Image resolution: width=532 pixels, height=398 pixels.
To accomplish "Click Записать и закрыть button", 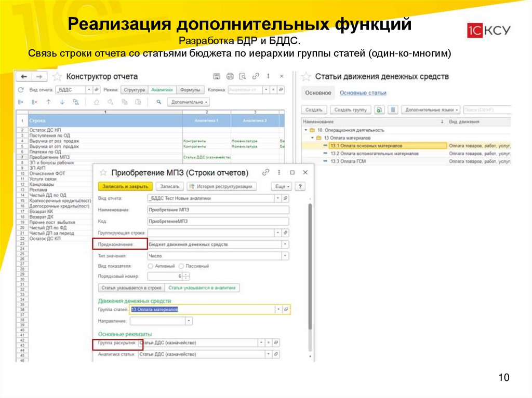I will 125,186.
